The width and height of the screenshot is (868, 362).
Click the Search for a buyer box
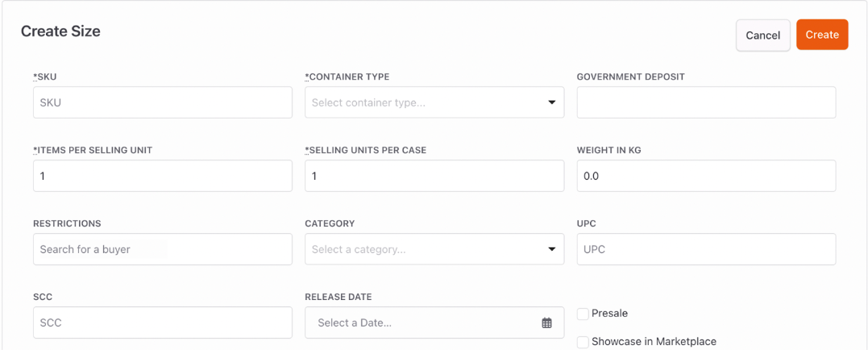tap(163, 249)
